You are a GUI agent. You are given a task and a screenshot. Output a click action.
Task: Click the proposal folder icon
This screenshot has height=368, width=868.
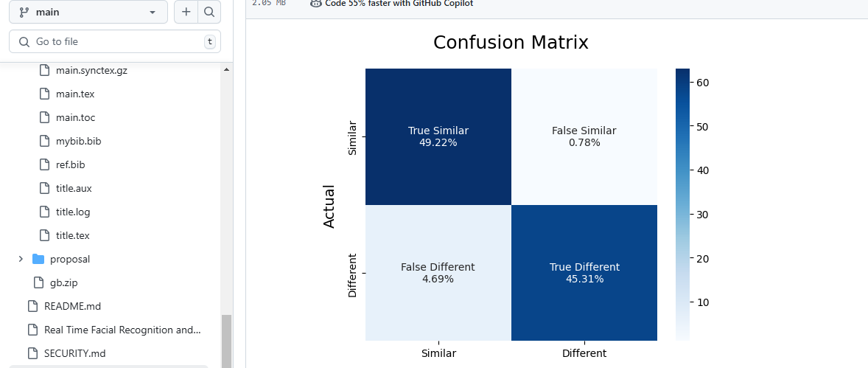pos(38,260)
